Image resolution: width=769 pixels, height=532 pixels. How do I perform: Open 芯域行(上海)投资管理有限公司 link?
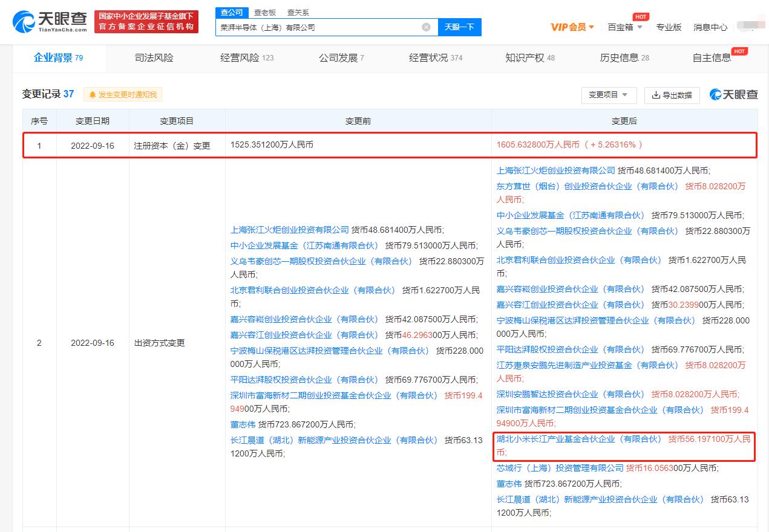560,468
